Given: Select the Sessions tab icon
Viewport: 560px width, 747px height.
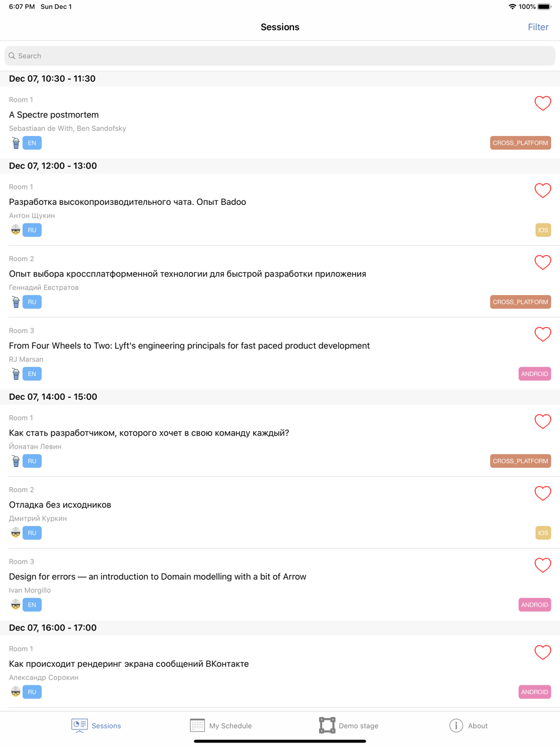Looking at the screenshot, I should (80, 725).
